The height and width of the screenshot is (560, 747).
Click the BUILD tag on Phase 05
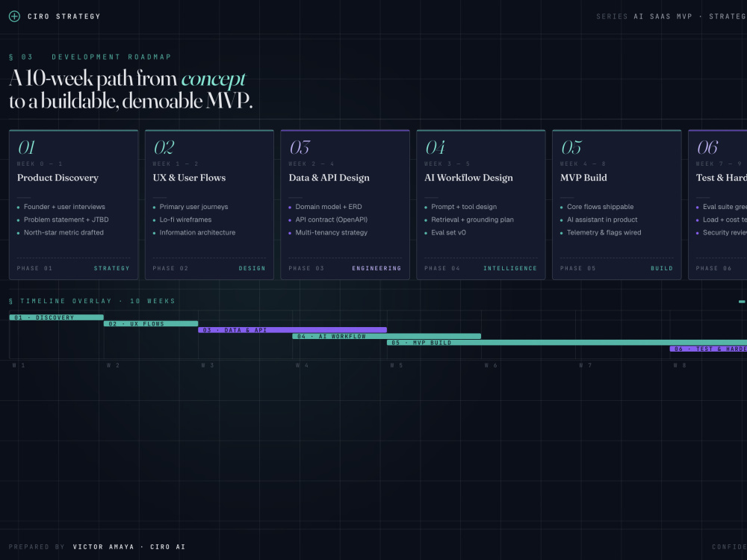coord(662,269)
